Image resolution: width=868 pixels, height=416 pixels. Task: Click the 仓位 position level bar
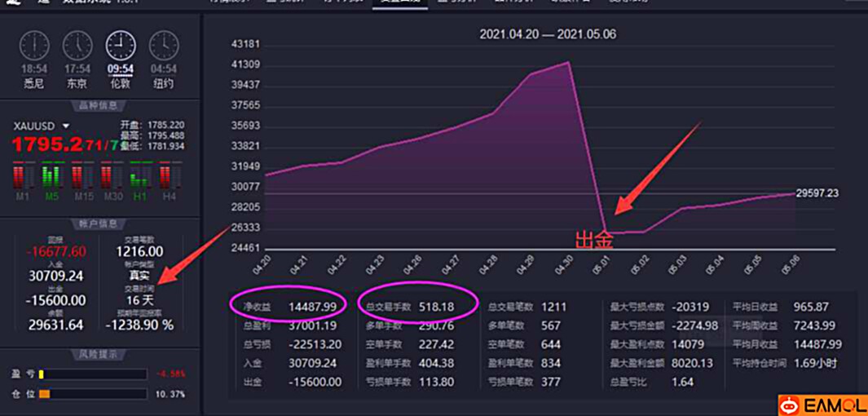click(92, 394)
